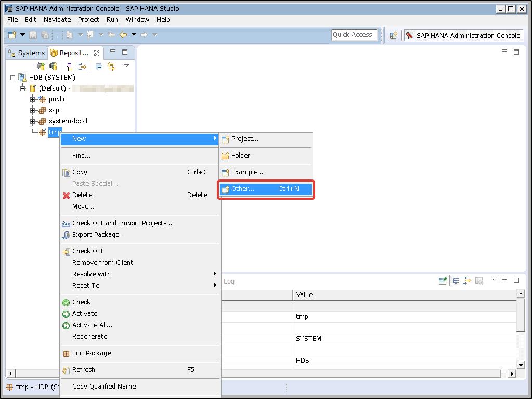
Task: Click the second repository workspace import icon
Action: coord(53,66)
